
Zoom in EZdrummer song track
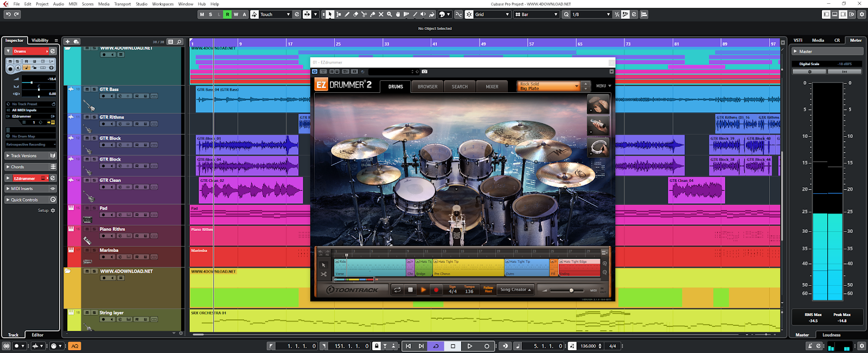click(x=605, y=263)
